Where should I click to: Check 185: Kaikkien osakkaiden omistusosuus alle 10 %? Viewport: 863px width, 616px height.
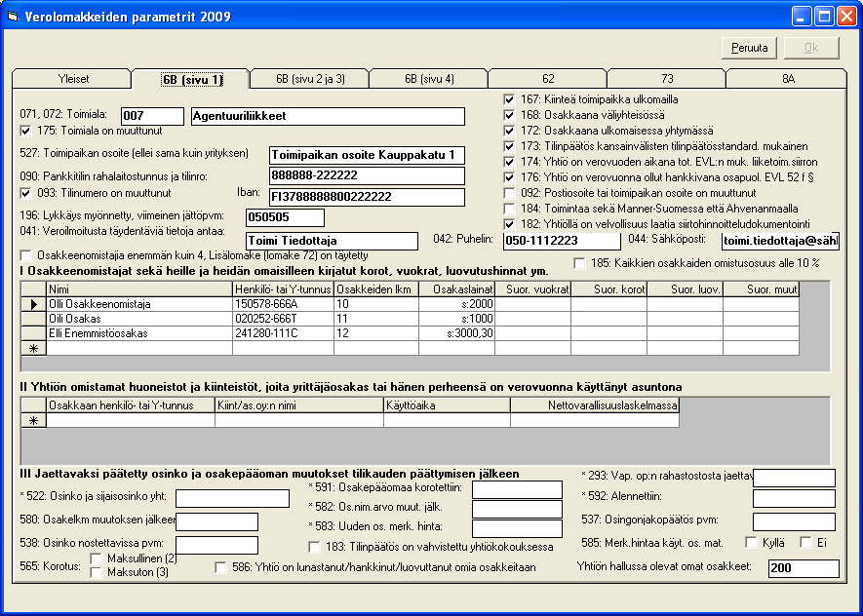(x=579, y=263)
